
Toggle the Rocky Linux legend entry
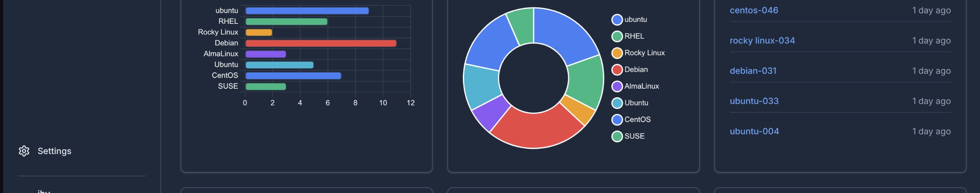(x=644, y=53)
